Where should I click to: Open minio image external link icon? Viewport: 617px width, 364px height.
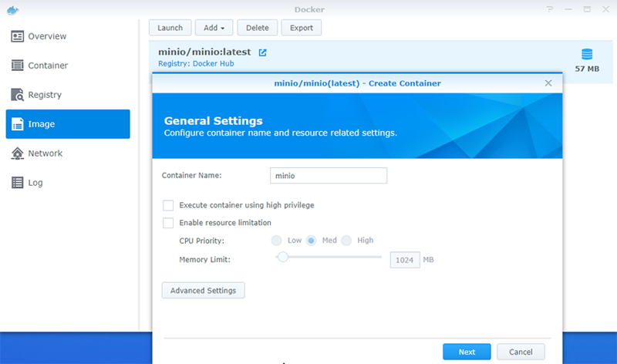[262, 52]
